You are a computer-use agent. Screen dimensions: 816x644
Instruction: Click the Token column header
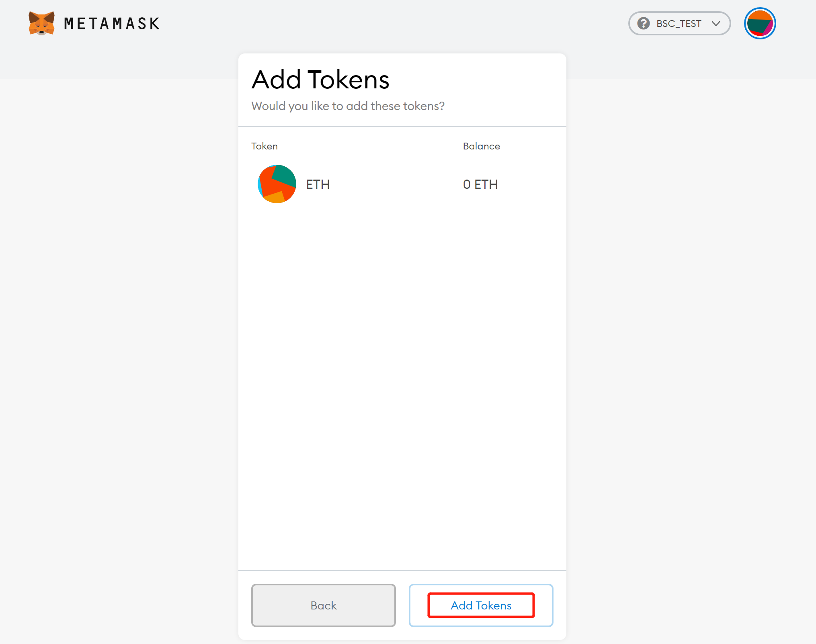tap(264, 146)
